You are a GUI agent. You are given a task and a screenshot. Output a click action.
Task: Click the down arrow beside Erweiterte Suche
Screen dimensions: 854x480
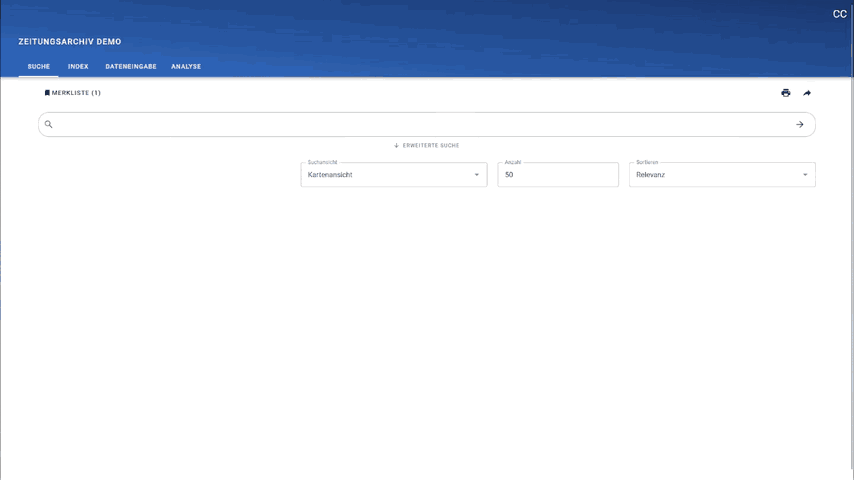397,146
